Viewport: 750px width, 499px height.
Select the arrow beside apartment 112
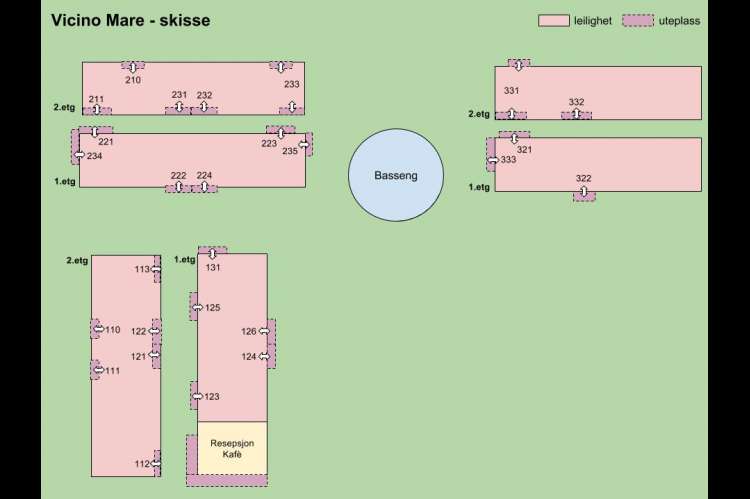[156, 463]
